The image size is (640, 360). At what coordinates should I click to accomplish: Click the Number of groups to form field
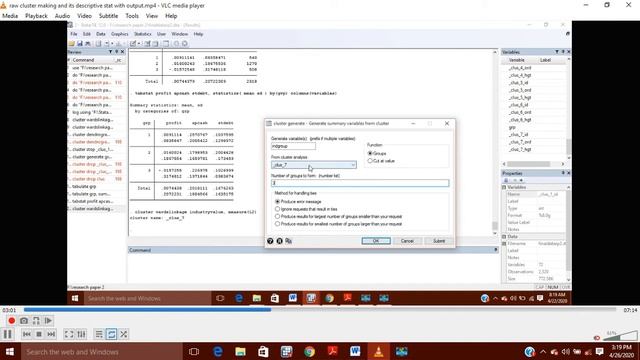[360, 183]
